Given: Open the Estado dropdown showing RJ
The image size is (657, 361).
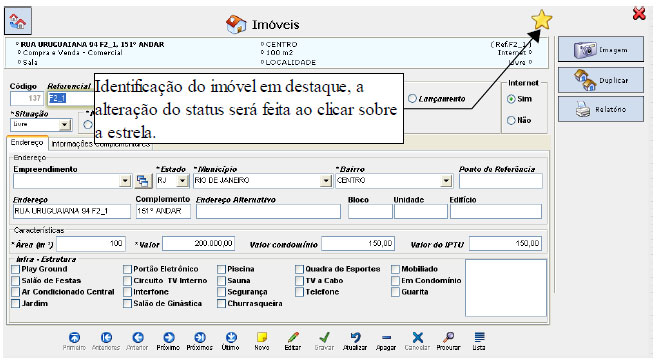Looking at the screenshot, I should tap(182, 181).
